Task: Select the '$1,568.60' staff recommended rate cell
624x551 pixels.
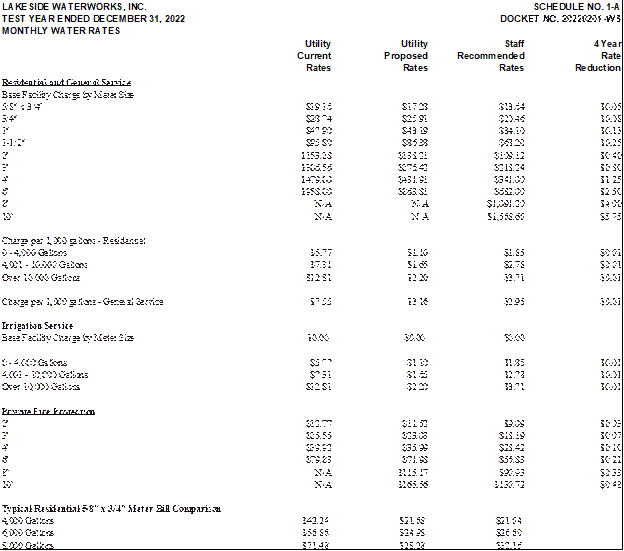Action: [x=506, y=216]
